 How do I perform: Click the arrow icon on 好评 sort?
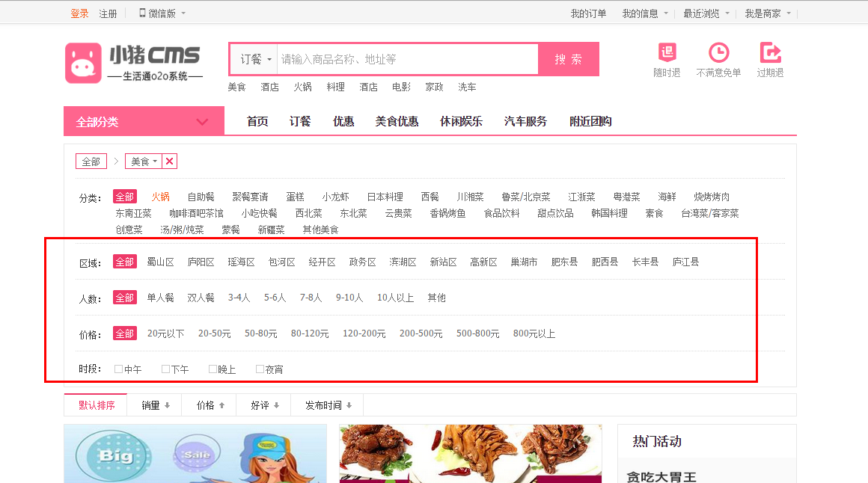(275, 404)
